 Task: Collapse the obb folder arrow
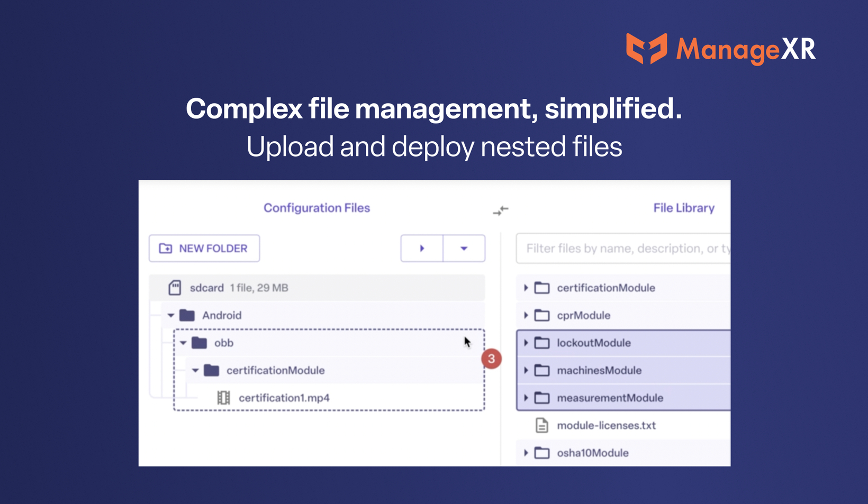(x=183, y=343)
